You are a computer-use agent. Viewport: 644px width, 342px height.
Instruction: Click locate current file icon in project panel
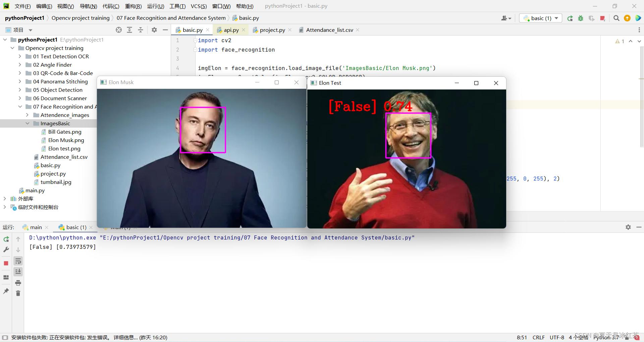click(x=119, y=30)
